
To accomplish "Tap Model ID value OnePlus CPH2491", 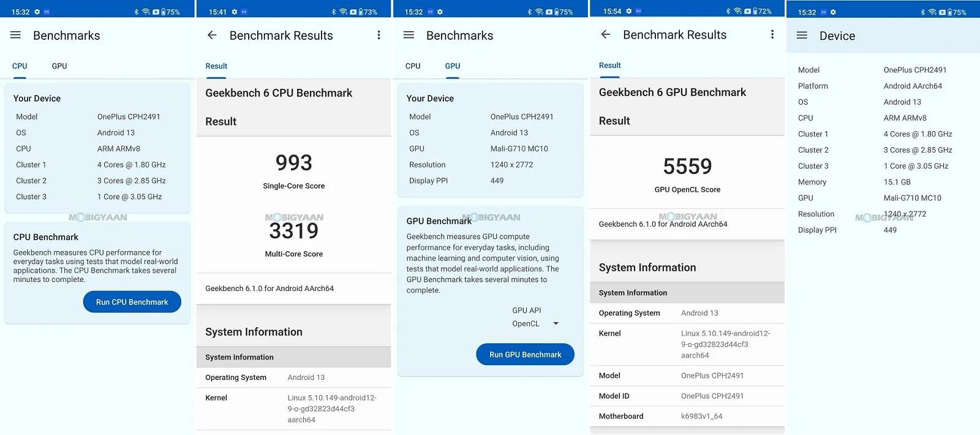I will point(712,396).
